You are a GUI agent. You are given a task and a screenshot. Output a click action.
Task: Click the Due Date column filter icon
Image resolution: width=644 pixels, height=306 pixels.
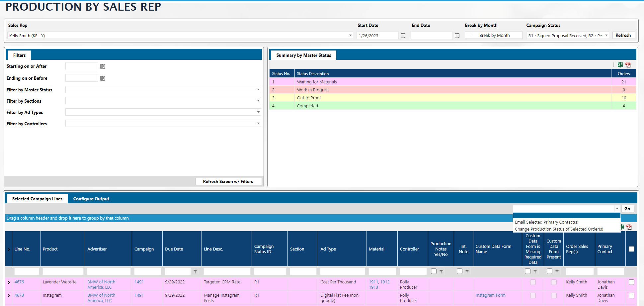pyautogui.click(x=195, y=272)
